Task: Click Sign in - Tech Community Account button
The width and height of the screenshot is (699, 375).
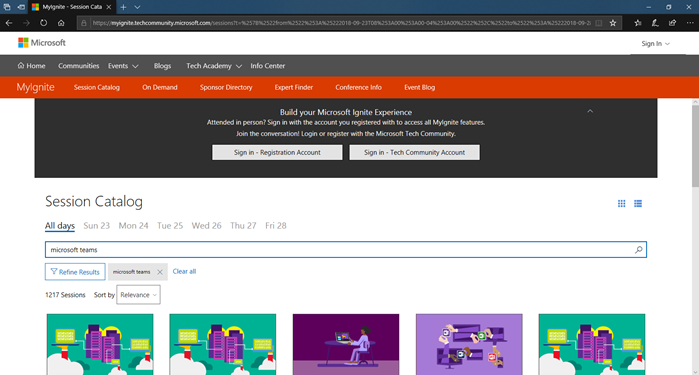Action: tap(415, 152)
